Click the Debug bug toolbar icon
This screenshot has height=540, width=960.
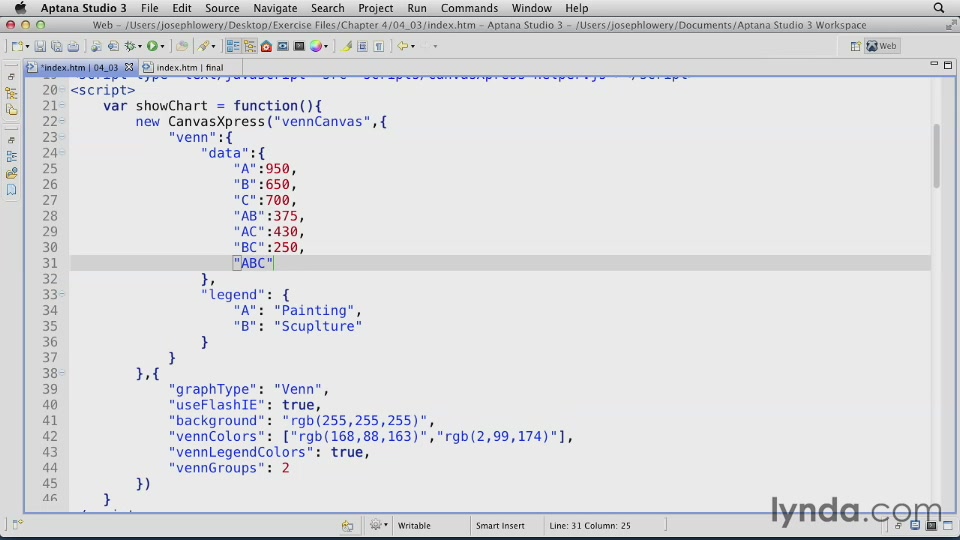pyautogui.click(x=130, y=46)
